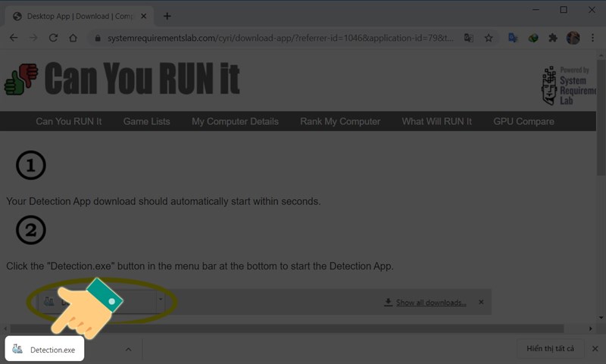Viewport: 606px width, 364px height.
Task: Reload the current page
Action: click(x=53, y=38)
